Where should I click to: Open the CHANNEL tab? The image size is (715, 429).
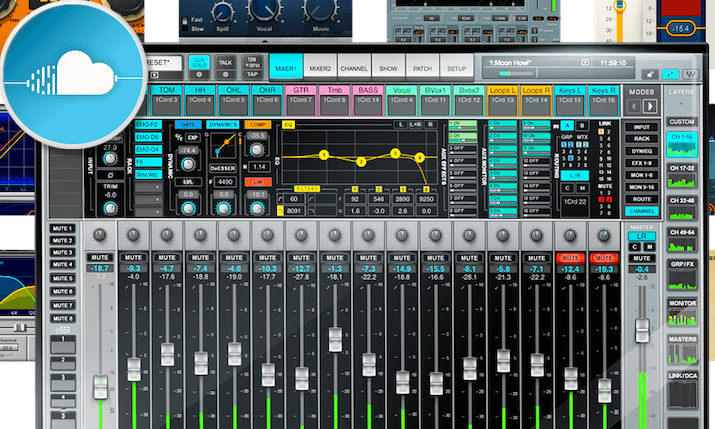click(354, 68)
